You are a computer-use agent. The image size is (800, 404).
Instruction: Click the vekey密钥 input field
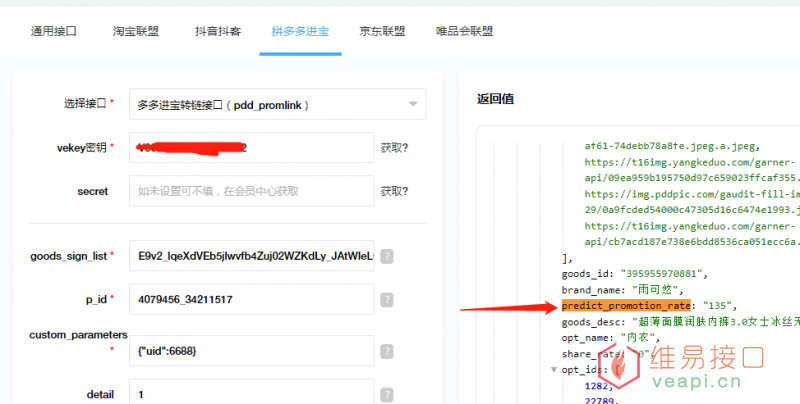[x=252, y=147]
